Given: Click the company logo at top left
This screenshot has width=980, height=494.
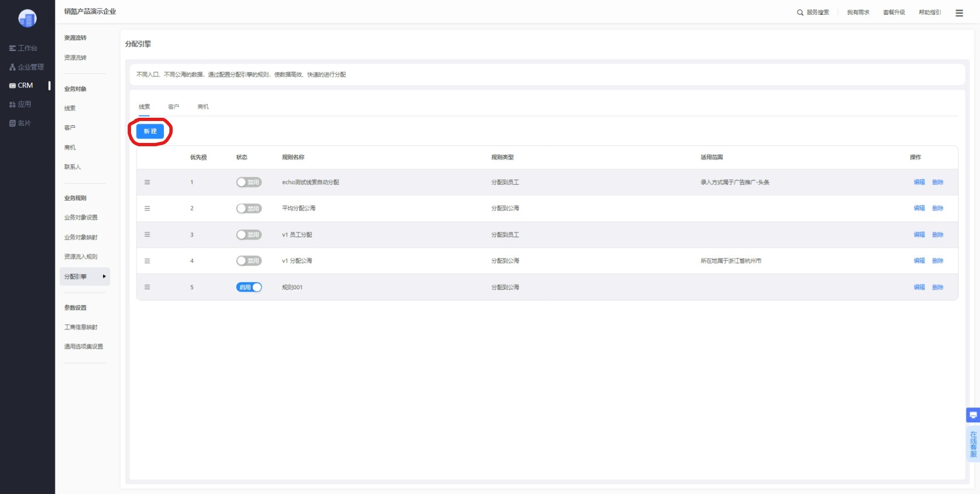Looking at the screenshot, I should point(27,19).
